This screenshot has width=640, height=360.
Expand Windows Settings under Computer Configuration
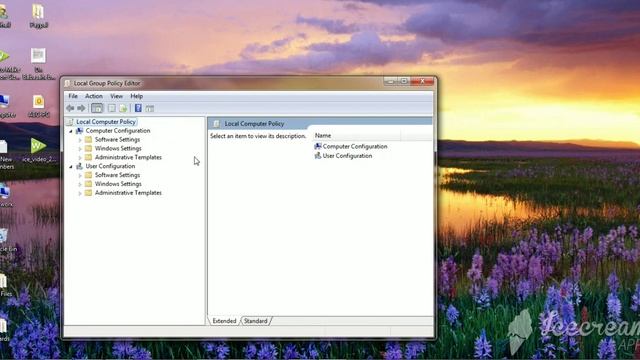point(80,149)
